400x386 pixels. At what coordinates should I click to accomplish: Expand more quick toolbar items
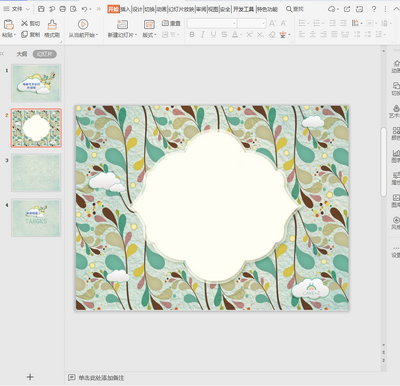pyautogui.click(x=99, y=9)
